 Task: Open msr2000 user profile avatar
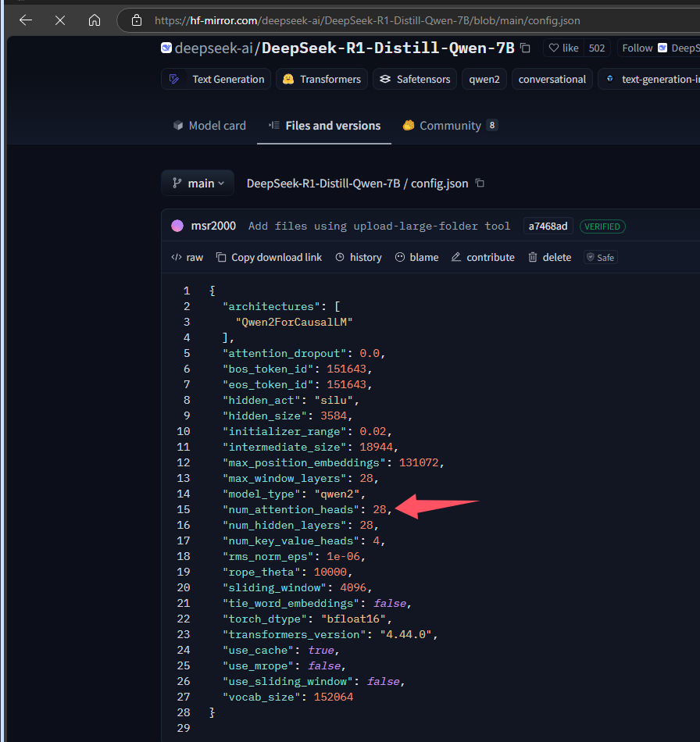(x=177, y=226)
